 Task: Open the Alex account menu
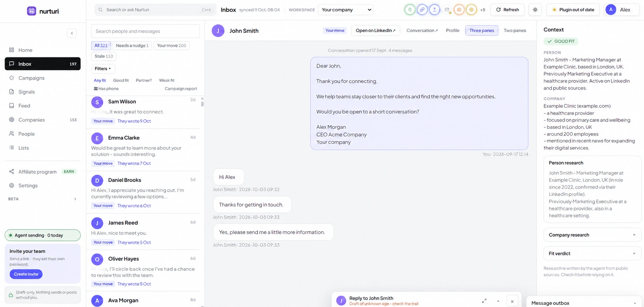pos(622,10)
